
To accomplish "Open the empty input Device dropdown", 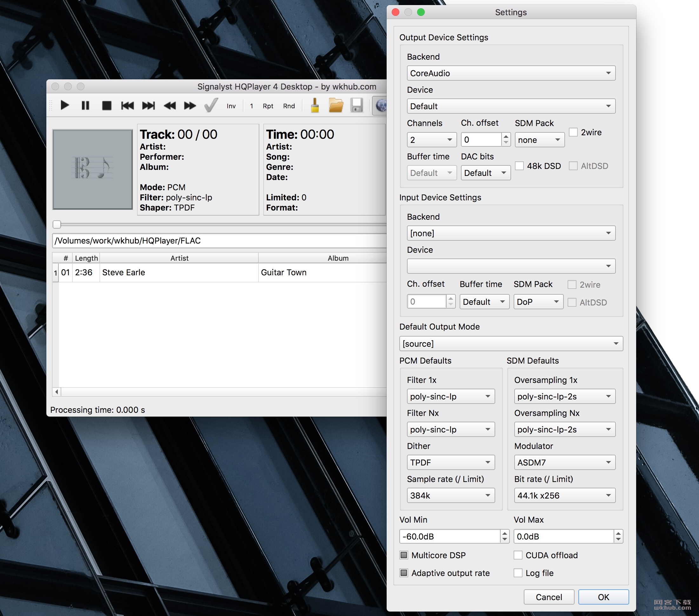I will 511,266.
